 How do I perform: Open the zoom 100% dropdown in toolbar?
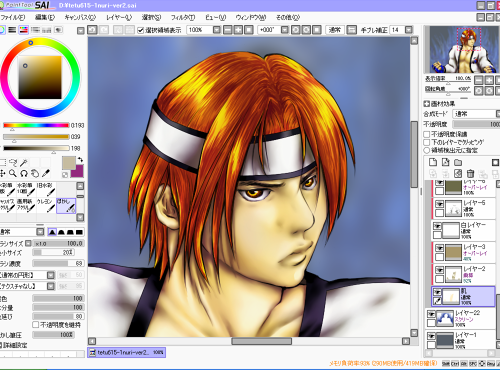click(x=217, y=30)
